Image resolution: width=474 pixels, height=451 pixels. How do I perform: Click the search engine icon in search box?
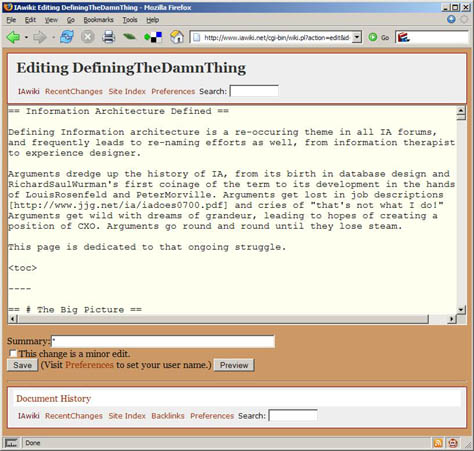point(403,37)
